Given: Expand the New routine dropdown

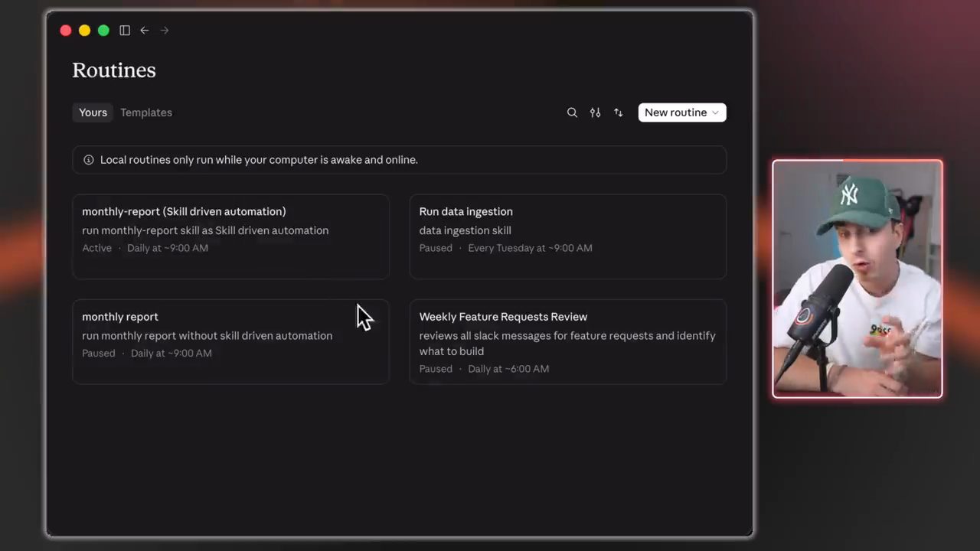Looking at the screenshot, I should pos(682,112).
